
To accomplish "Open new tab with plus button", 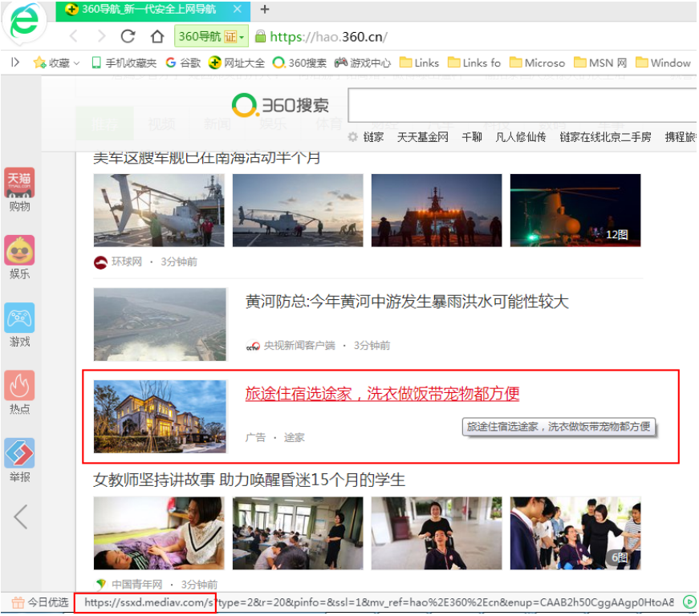I will (x=265, y=10).
